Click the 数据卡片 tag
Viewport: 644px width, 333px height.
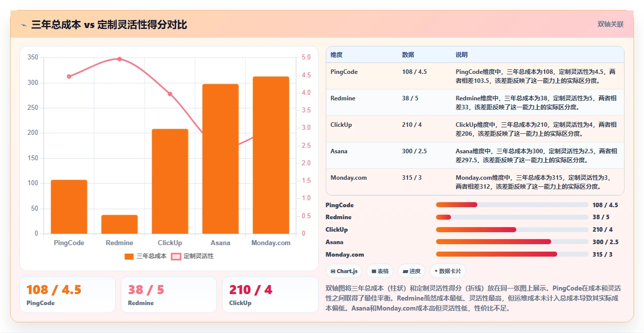click(x=447, y=271)
